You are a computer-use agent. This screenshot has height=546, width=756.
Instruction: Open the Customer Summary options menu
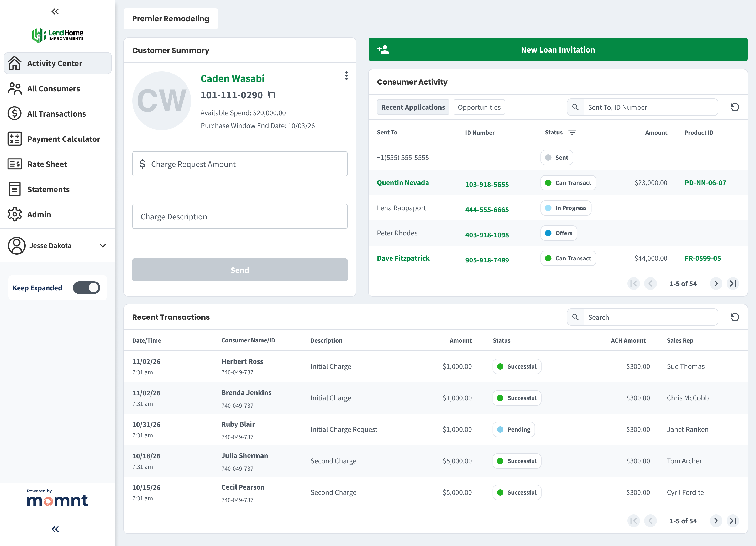point(346,76)
